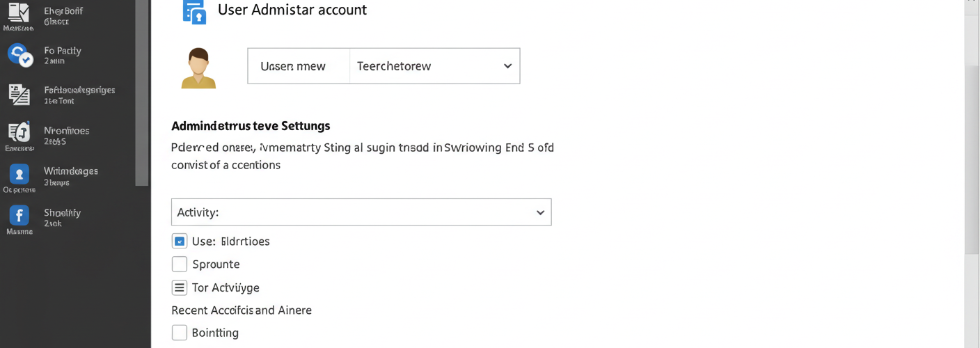
Task: Open the music note sidebar icon
Action: coord(19,132)
